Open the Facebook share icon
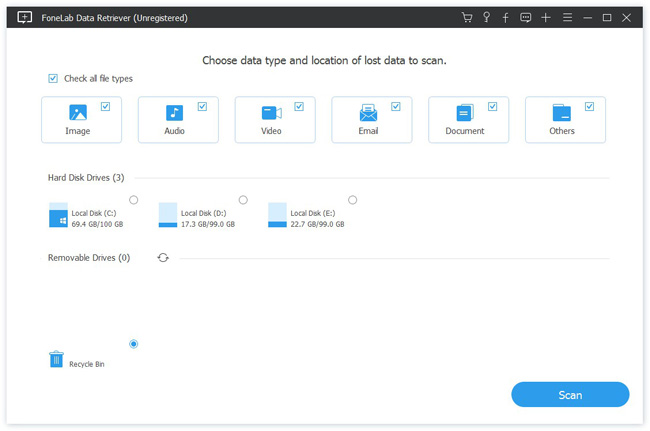The height and width of the screenshot is (431, 650). [506, 18]
